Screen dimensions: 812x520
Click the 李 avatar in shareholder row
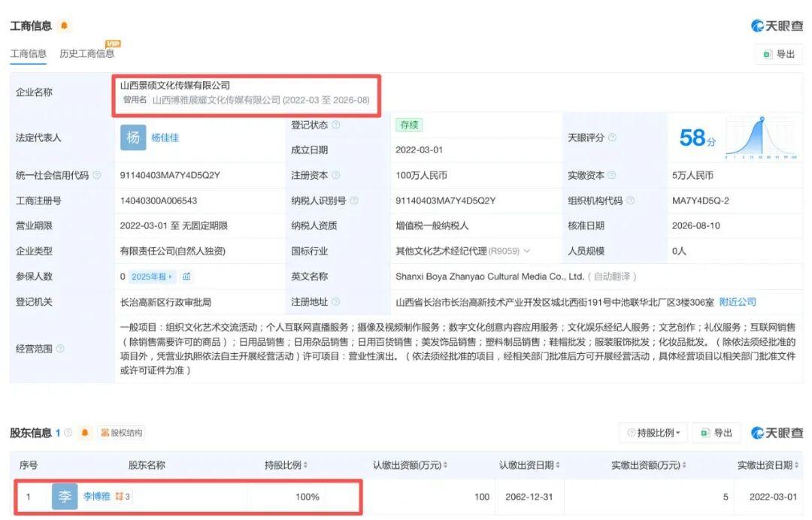(65, 497)
